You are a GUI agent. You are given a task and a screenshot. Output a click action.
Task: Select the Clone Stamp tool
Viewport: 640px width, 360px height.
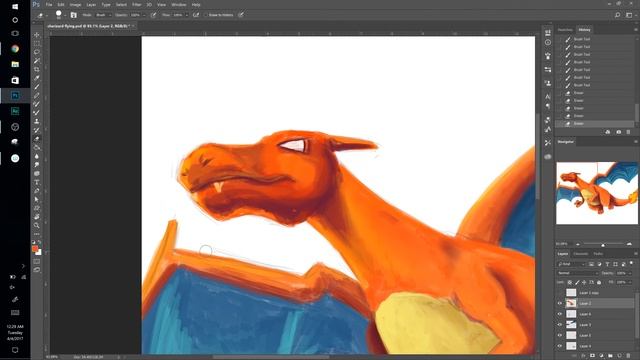coord(37,121)
